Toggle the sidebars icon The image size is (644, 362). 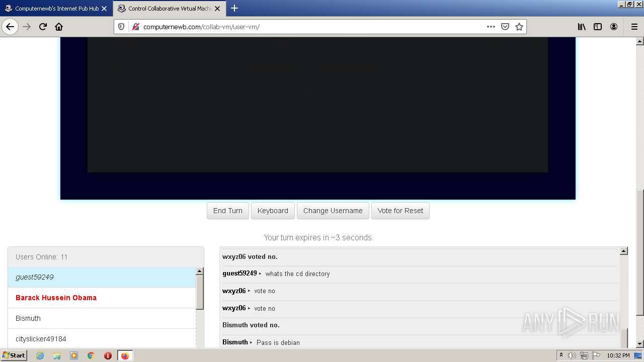click(x=598, y=27)
